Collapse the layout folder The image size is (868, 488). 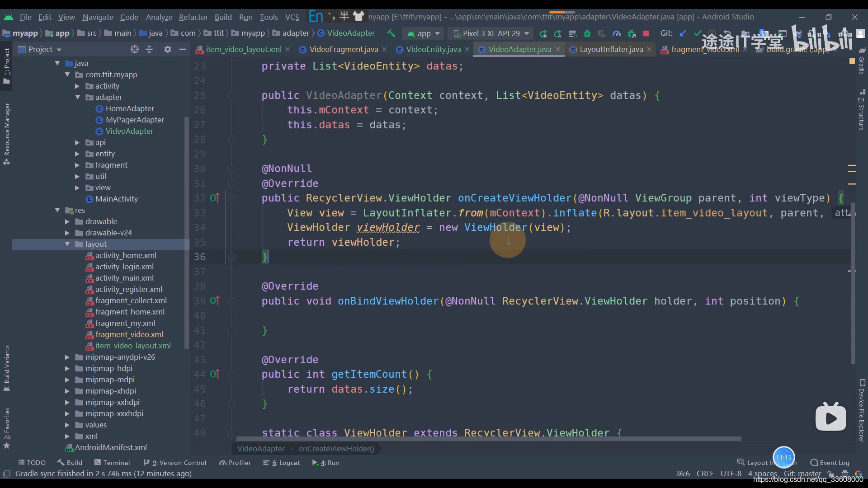67,244
